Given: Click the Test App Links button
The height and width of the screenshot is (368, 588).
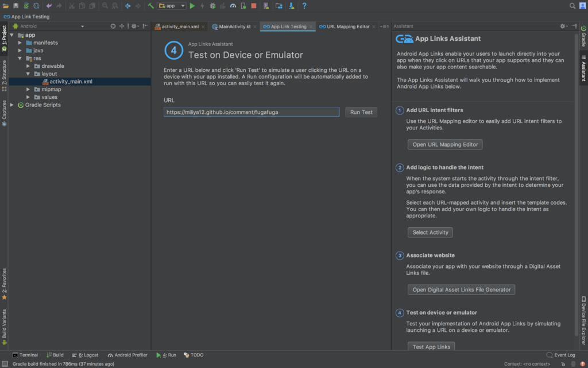Looking at the screenshot, I should [x=431, y=346].
